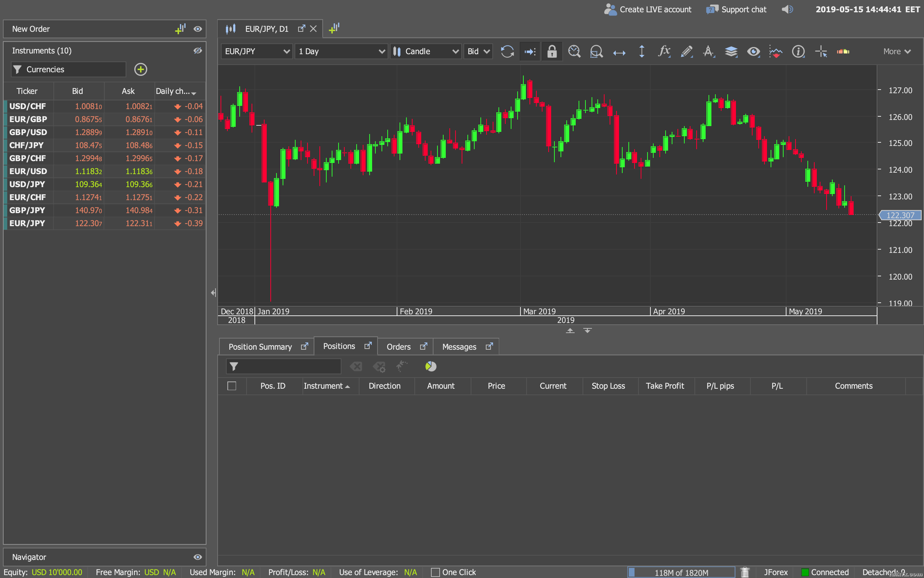The height and width of the screenshot is (578, 924).
Task: Click the refresh chart icon
Action: (x=507, y=51)
